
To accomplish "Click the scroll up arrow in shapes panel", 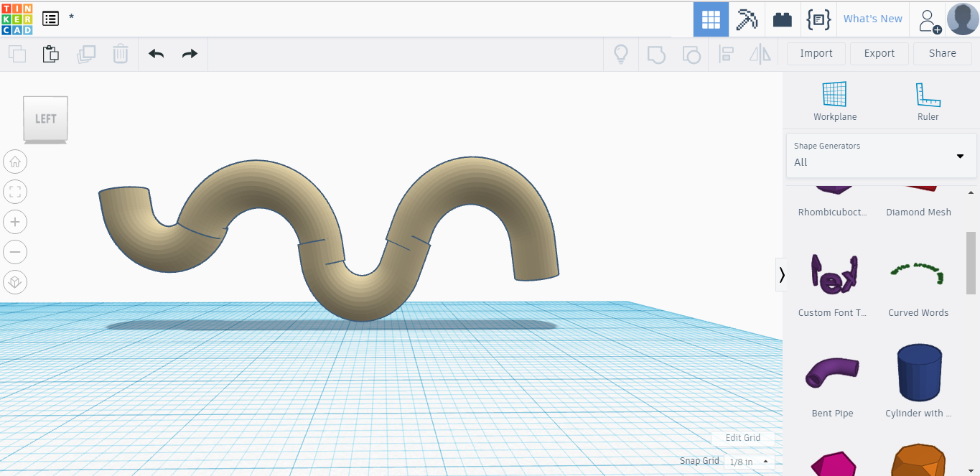I will [971, 192].
